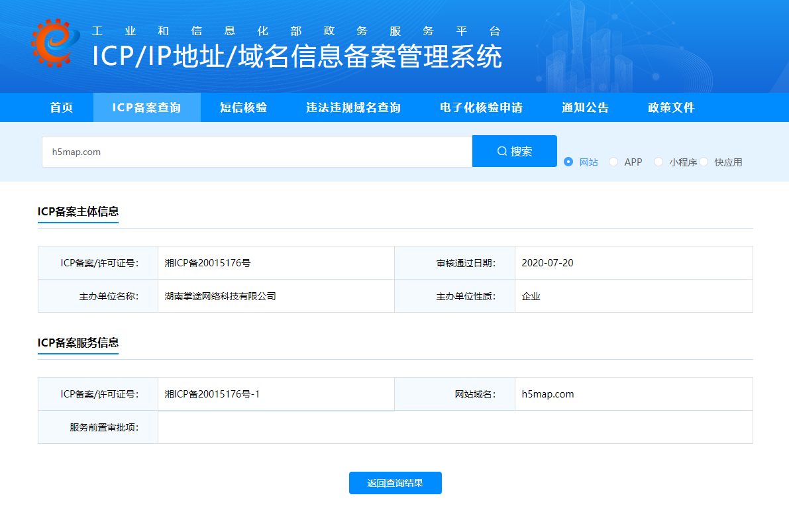
Task: Select company name 湖南掌途网络科技有限公司
Action: pos(221,296)
